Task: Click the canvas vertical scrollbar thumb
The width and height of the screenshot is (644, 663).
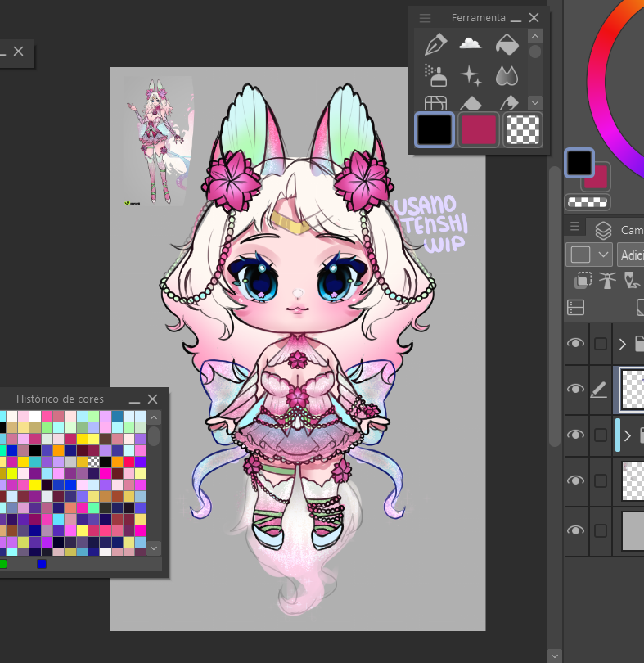Action: click(555, 305)
